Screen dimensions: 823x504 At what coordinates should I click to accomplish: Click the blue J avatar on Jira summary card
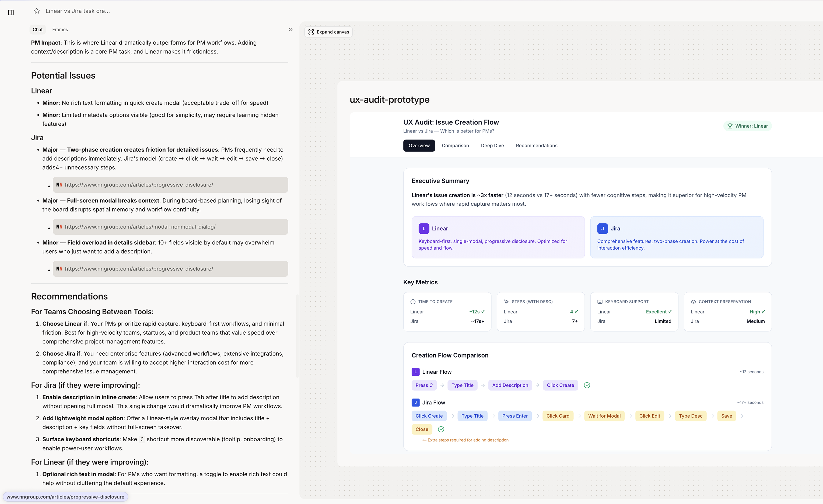click(x=602, y=229)
